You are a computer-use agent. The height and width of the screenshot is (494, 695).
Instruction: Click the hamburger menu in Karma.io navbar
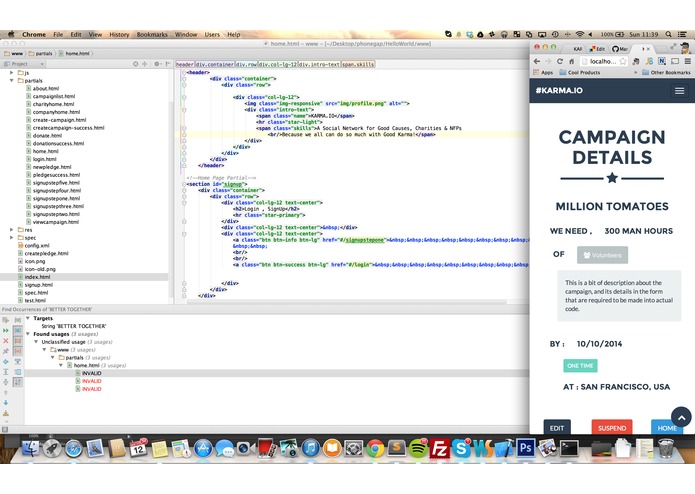[679, 91]
